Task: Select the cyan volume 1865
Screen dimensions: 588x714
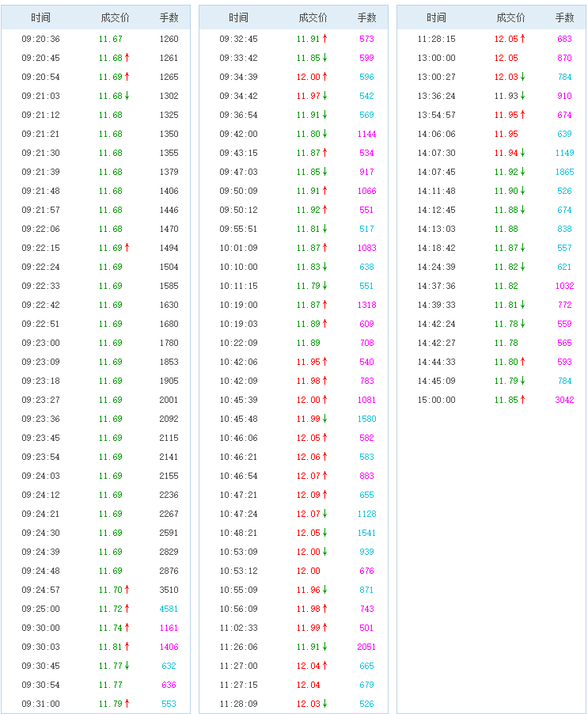Action: 565,172
